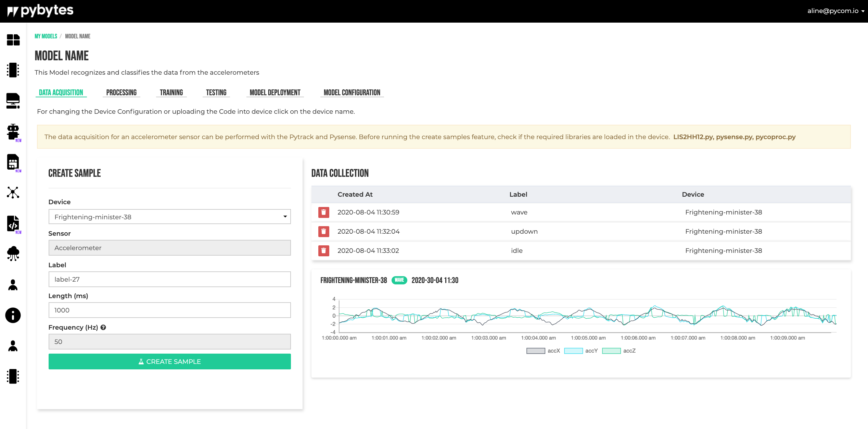The width and height of the screenshot is (868, 429).
Task: Click the robot icon marked NEW
Action: [x=13, y=132]
